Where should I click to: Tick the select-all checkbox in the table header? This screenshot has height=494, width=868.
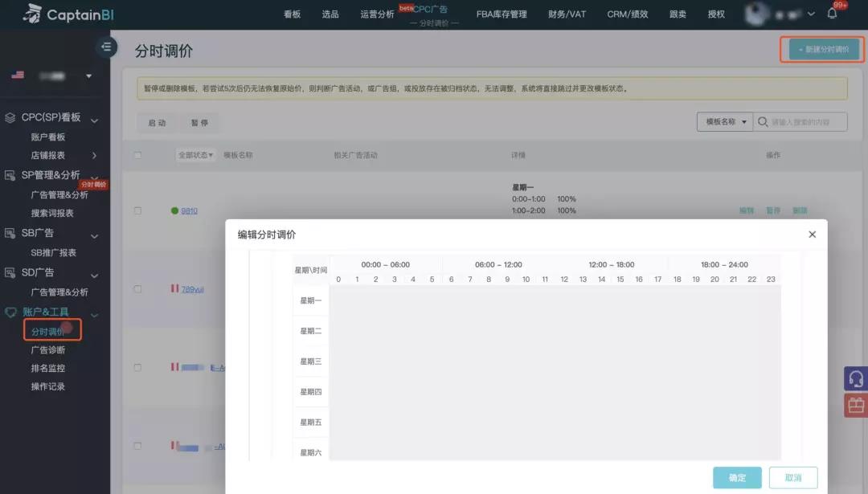(138, 156)
